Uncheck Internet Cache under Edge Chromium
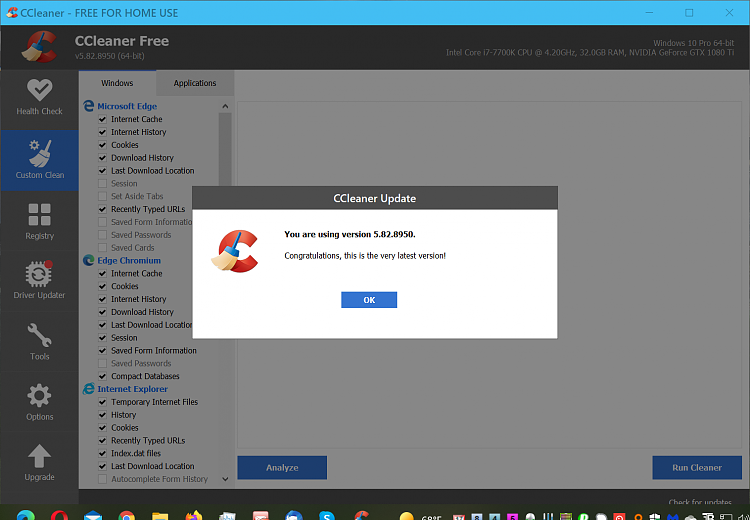 [x=102, y=274]
